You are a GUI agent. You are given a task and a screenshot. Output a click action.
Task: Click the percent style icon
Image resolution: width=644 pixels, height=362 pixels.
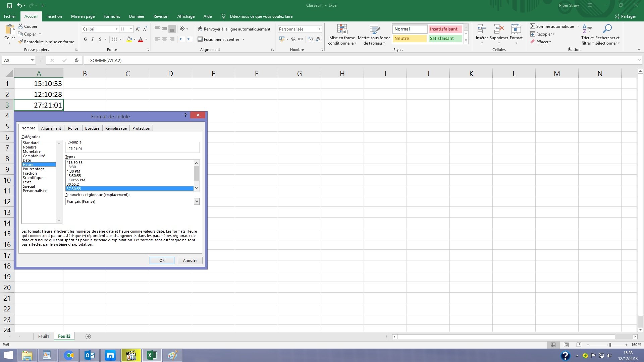tap(293, 39)
